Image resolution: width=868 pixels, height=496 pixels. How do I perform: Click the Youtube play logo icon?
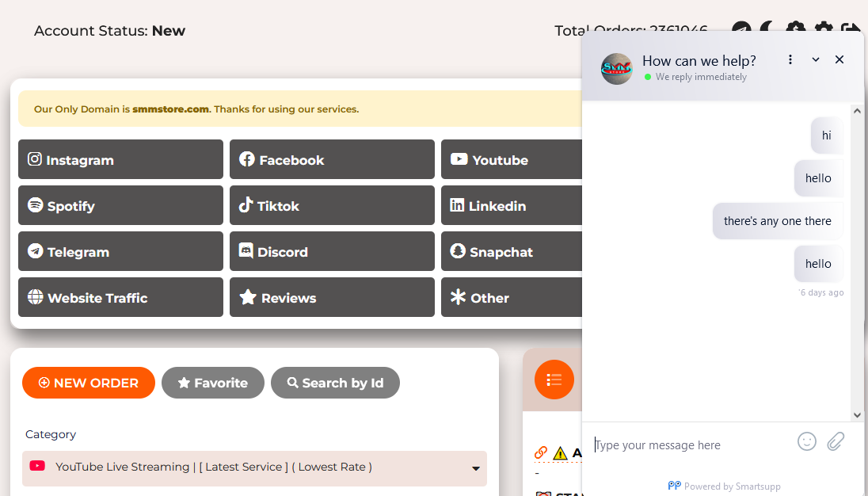click(459, 159)
